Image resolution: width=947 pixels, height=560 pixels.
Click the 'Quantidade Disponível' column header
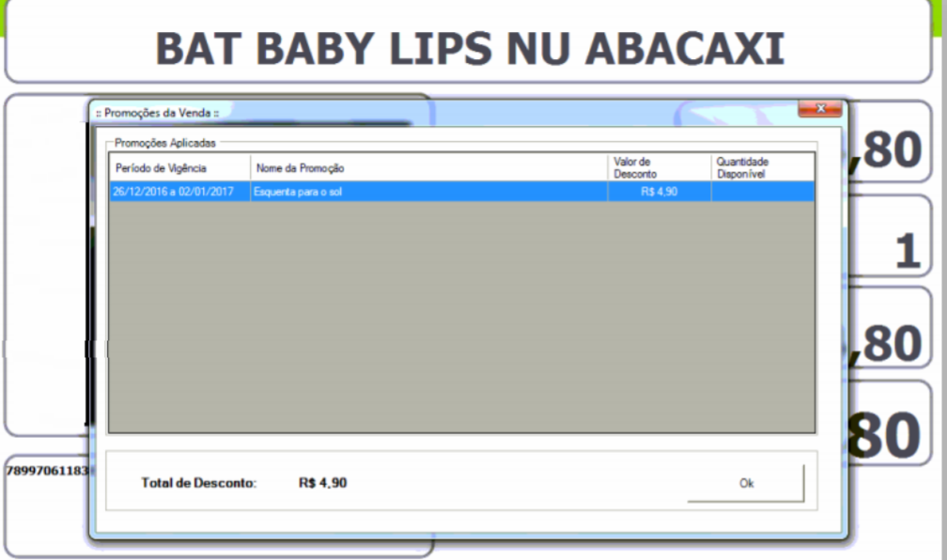tap(763, 167)
